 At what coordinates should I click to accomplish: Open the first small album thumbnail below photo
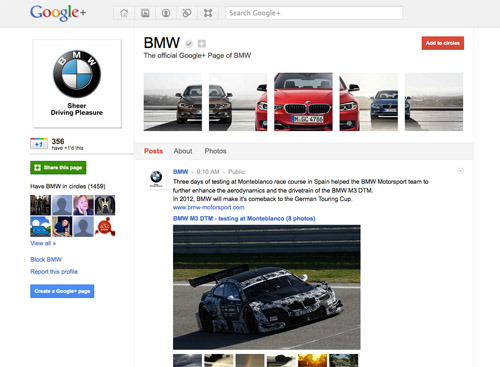click(187, 361)
